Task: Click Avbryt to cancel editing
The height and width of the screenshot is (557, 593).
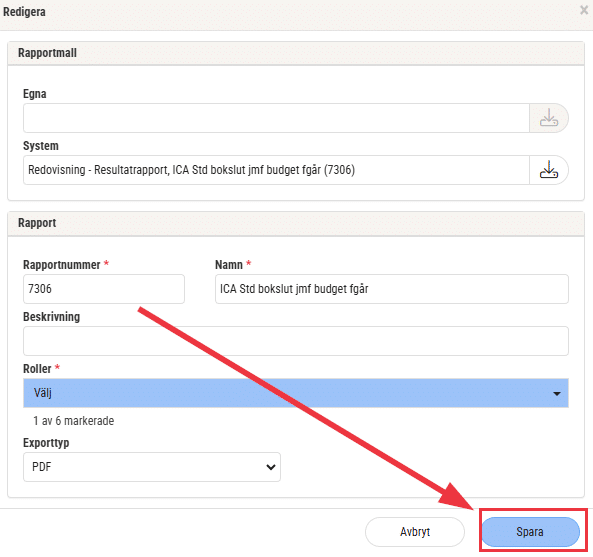Action: [415, 532]
